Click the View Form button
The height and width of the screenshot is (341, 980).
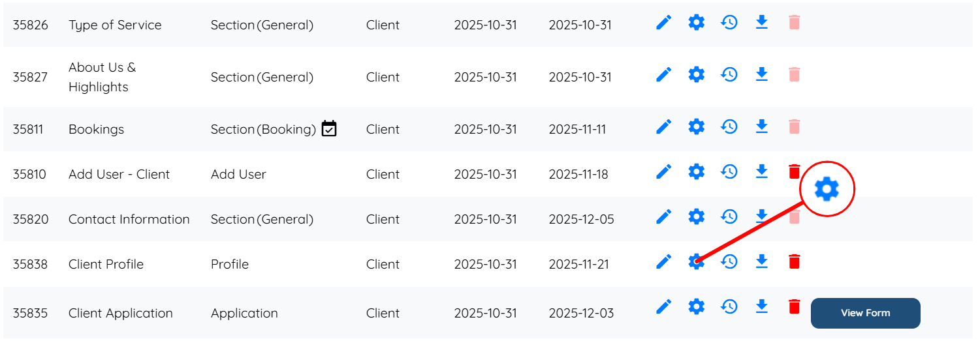coord(865,313)
